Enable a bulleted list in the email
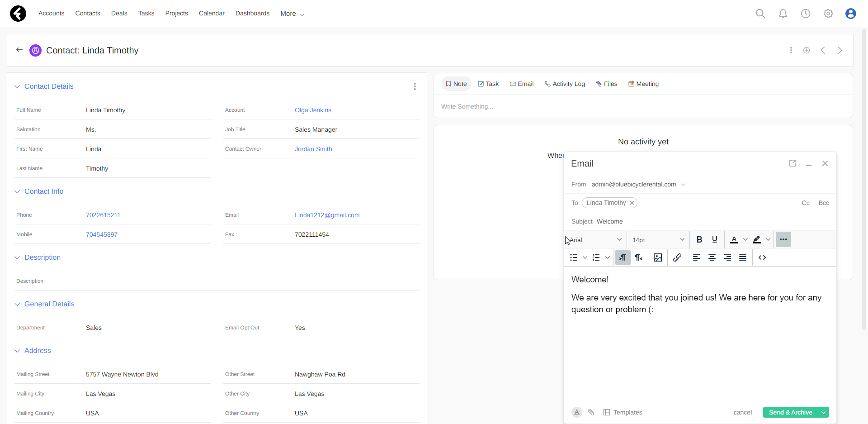868x424 pixels. click(573, 257)
